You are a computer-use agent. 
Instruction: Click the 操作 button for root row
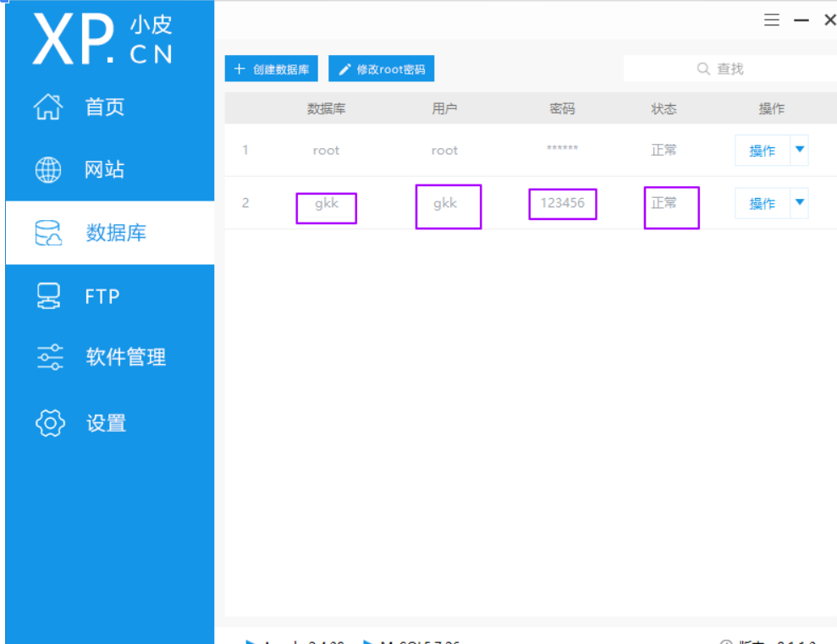762,151
